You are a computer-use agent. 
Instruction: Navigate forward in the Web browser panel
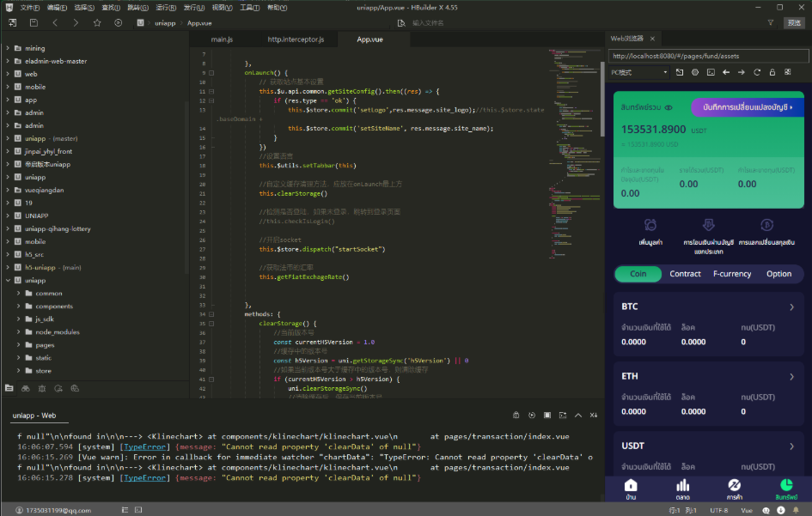(742, 72)
